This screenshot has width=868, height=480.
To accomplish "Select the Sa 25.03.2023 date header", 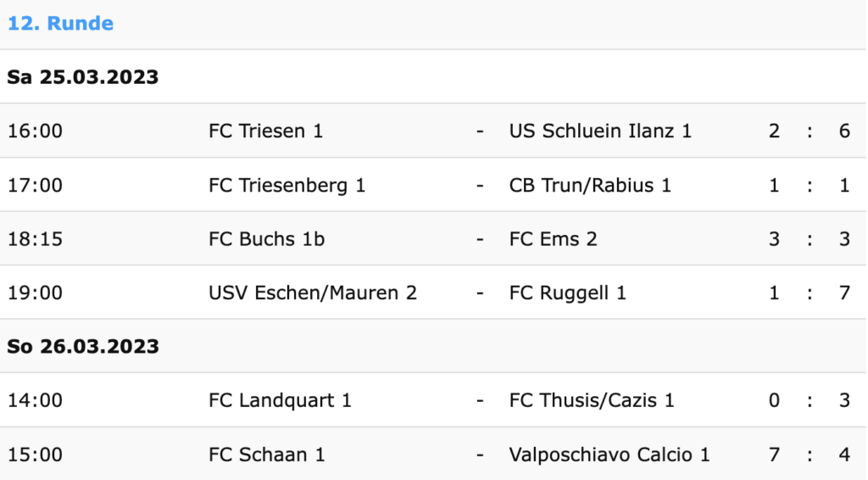I will (x=82, y=77).
